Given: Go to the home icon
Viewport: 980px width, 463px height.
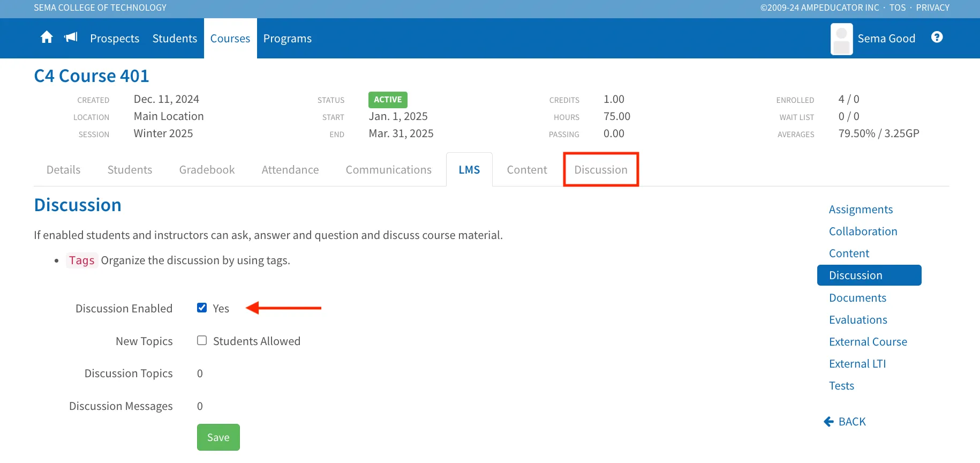Looking at the screenshot, I should coord(47,37).
